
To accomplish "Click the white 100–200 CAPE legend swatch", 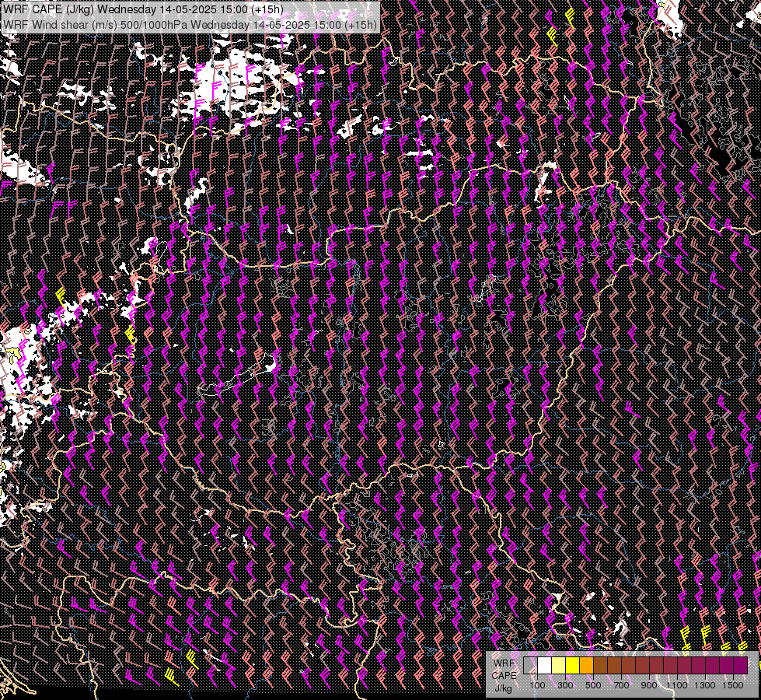I will click(545, 666).
